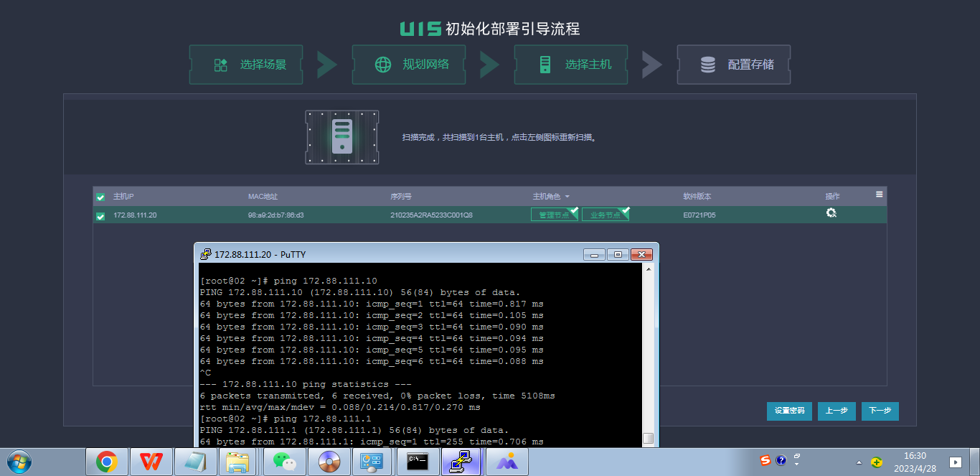The height and width of the screenshot is (476, 980).
Task: Click the 选择主机 server icon
Action: tap(545, 65)
